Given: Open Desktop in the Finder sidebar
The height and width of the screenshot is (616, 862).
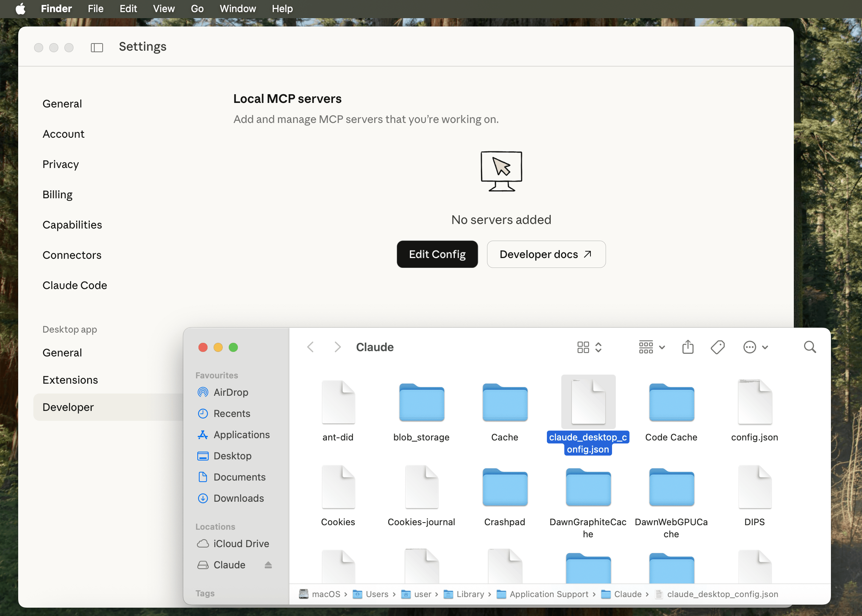Looking at the screenshot, I should (x=232, y=456).
